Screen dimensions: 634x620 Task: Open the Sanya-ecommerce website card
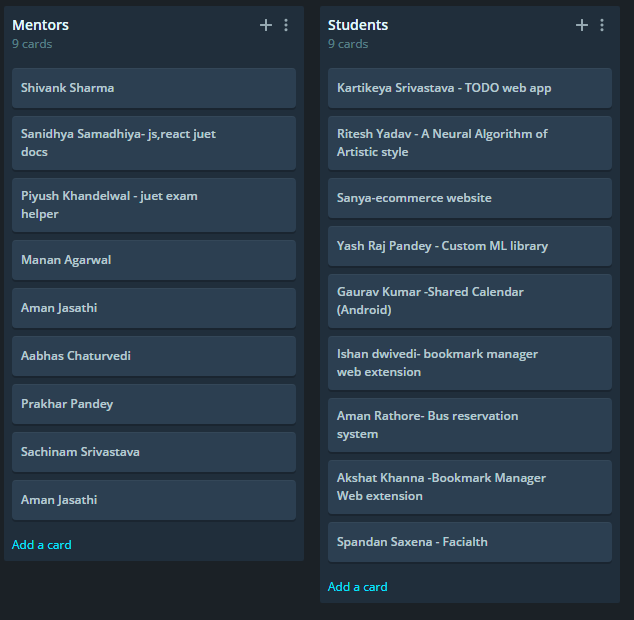click(x=470, y=198)
